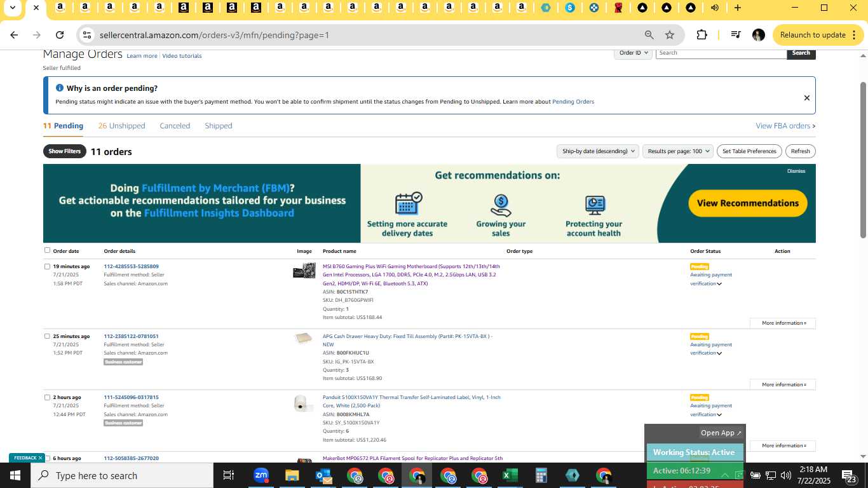
Task: Open Zoom from the taskbar
Action: [x=261, y=475]
